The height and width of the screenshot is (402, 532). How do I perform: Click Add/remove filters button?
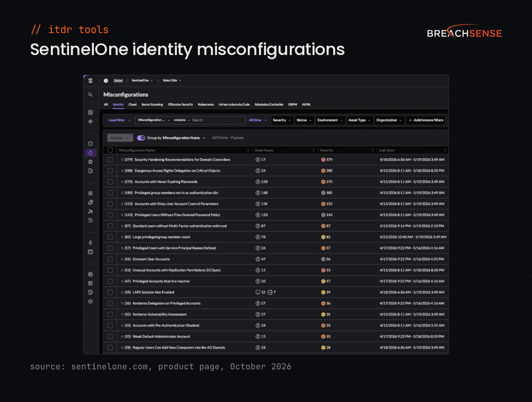pyautogui.click(x=426, y=120)
